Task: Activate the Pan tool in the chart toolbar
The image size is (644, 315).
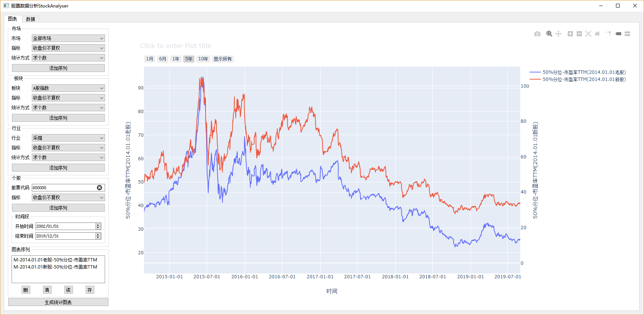Action: point(558,34)
